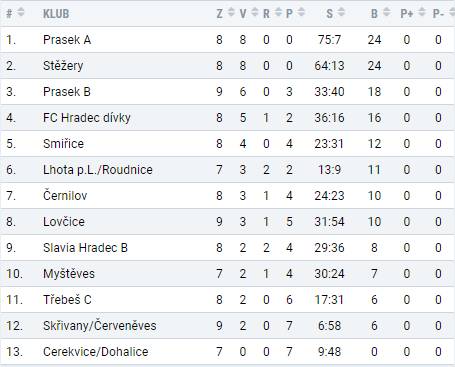The height and width of the screenshot is (367, 455).
Task: Sort by P losses column arrows
Action: [301, 12]
